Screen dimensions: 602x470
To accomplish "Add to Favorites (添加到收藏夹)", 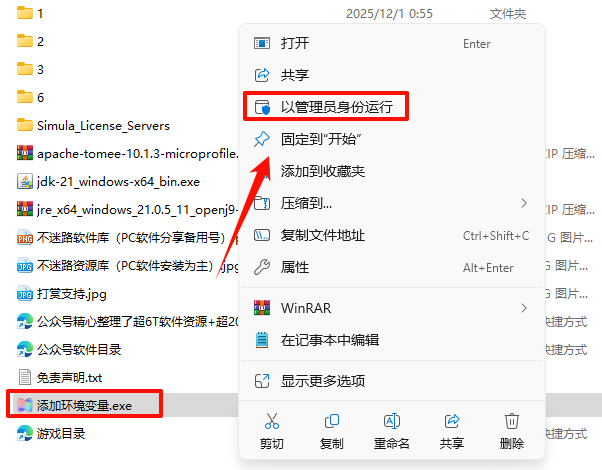I will pyautogui.click(x=392, y=171).
